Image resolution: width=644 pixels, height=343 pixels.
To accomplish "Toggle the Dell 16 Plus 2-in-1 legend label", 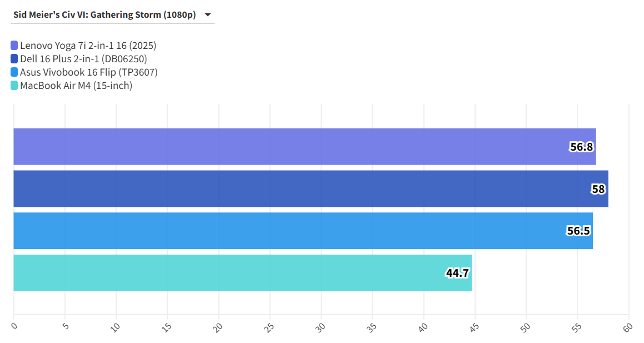I will click(x=83, y=59).
